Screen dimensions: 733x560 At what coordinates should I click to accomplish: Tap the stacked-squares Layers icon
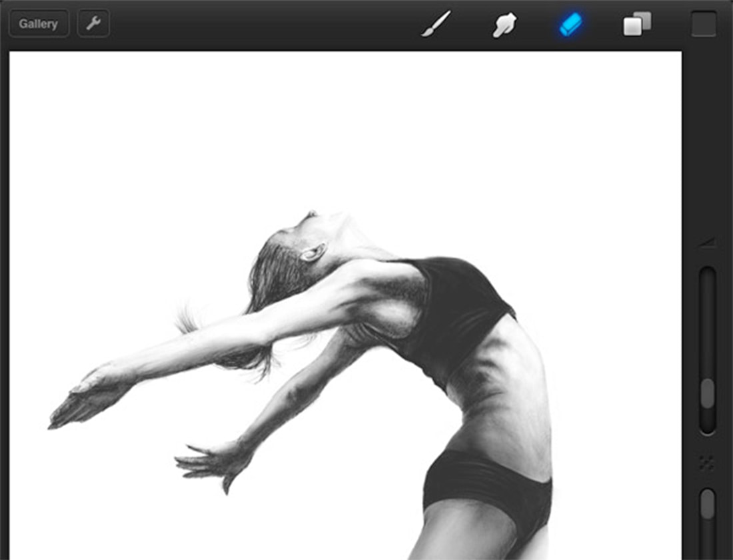pyautogui.click(x=635, y=22)
